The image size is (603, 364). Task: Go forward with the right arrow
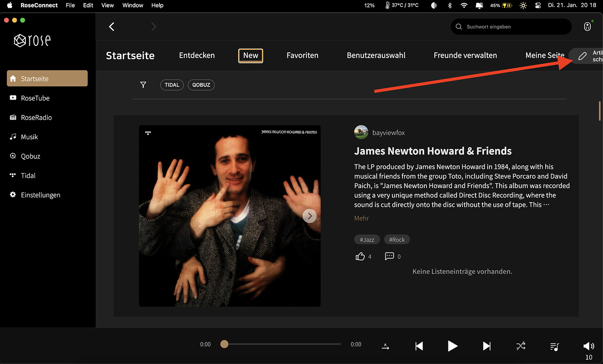(x=153, y=27)
